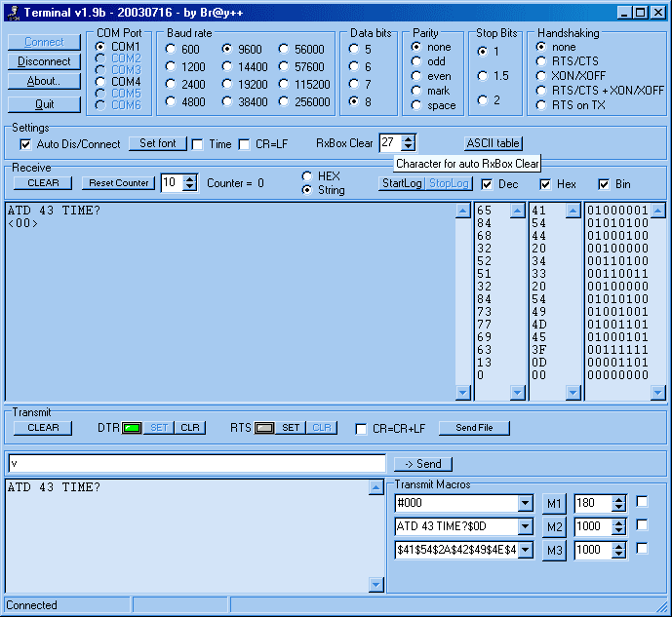Select RTS on TX handshaking
This screenshot has width=672, height=617.
(571, 105)
